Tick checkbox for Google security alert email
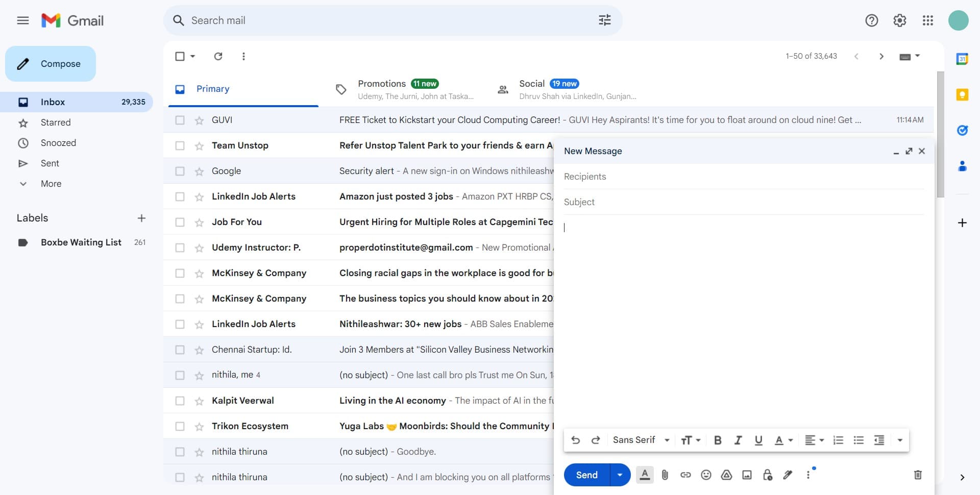 180,171
